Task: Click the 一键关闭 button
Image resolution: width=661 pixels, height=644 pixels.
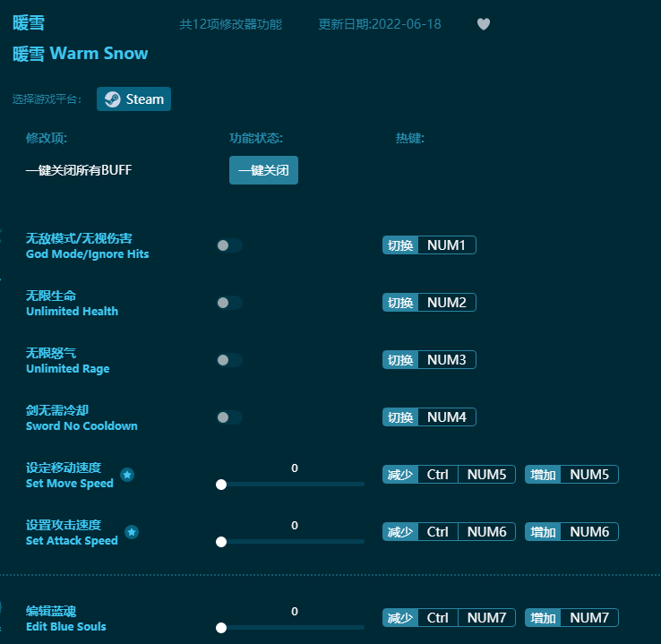Action: coord(263,170)
